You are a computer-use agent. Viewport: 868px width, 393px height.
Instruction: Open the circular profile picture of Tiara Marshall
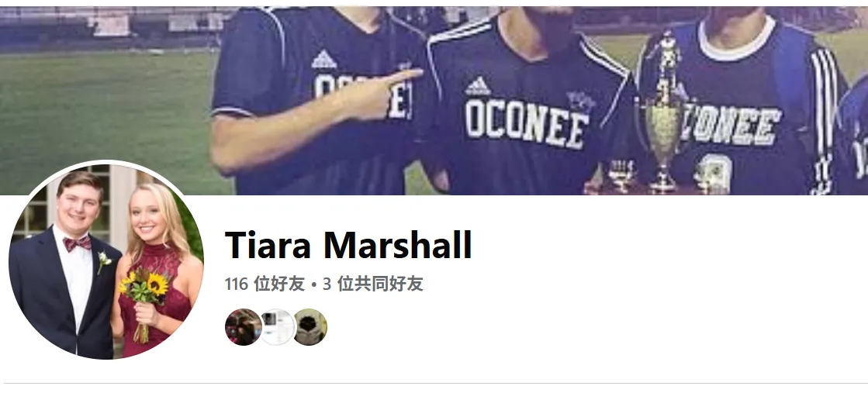click(106, 260)
